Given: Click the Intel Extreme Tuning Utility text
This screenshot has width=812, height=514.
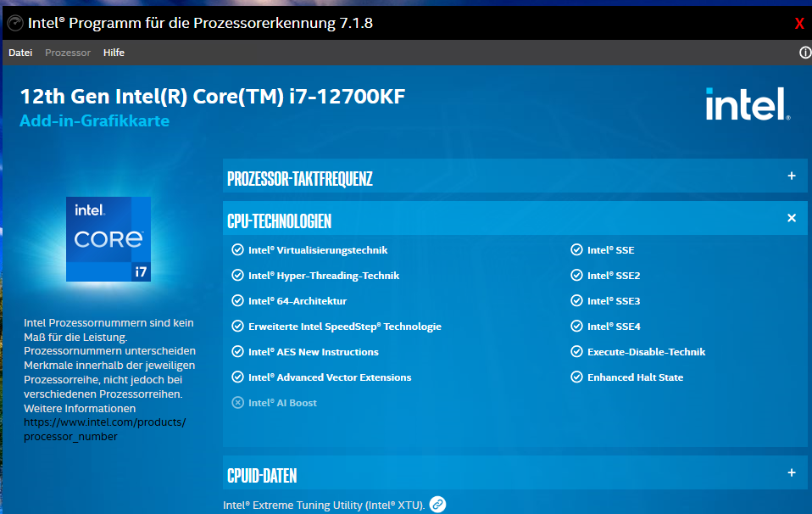Looking at the screenshot, I should point(324,506).
